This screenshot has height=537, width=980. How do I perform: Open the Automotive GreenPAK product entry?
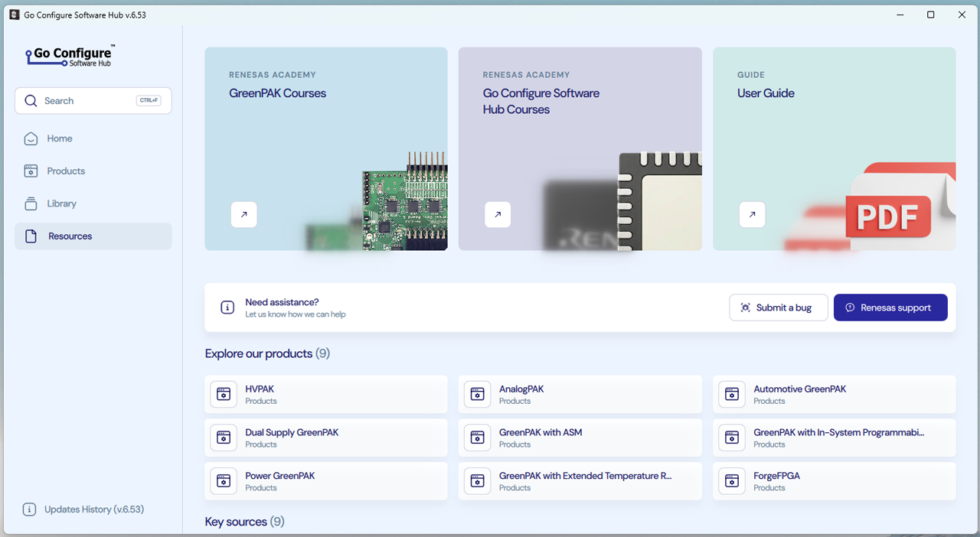click(x=835, y=394)
